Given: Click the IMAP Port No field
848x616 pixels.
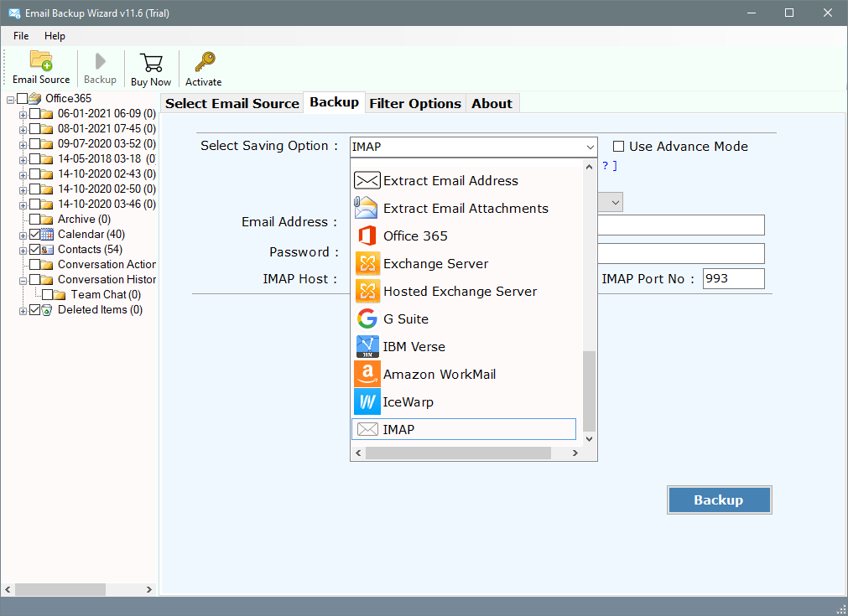Looking at the screenshot, I should [x=733, y=279].
